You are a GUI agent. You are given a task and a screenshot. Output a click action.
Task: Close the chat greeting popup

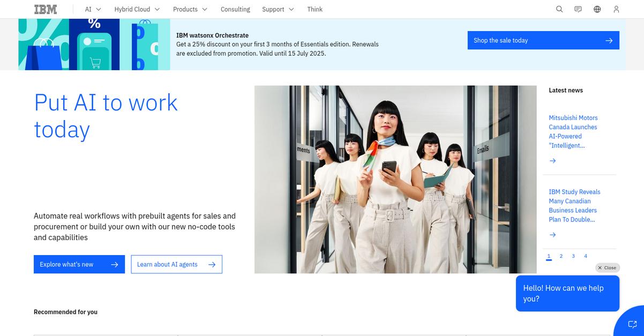click(607, 267)
